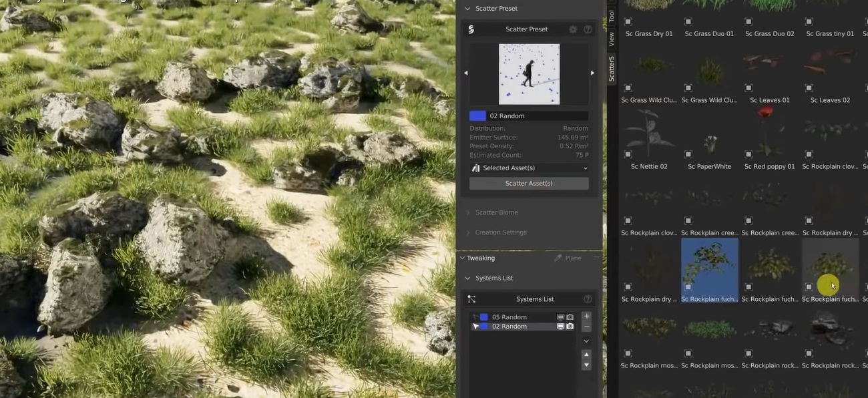Toggle render visibility of 02 Random

pos(570,327)
